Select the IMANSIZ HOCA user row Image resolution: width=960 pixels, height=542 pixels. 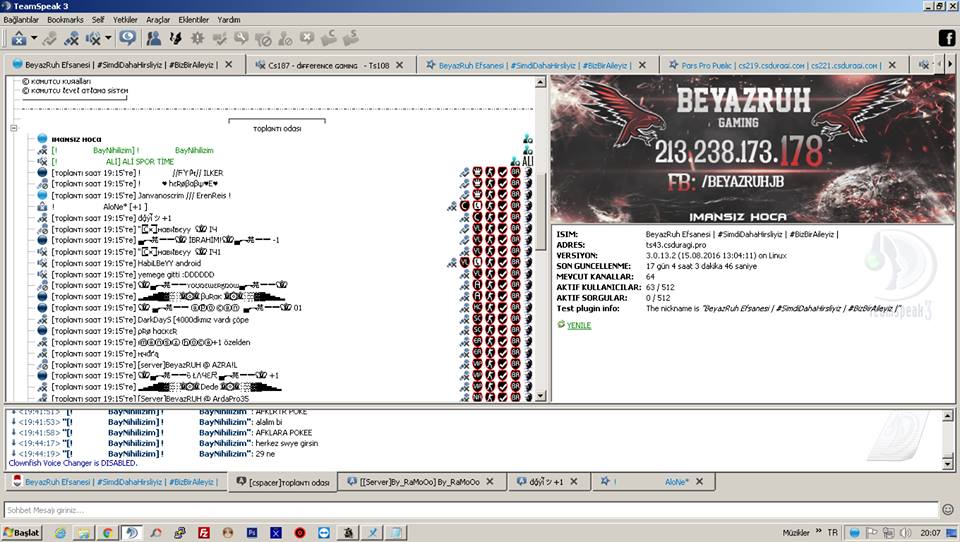tap(285, 139)
